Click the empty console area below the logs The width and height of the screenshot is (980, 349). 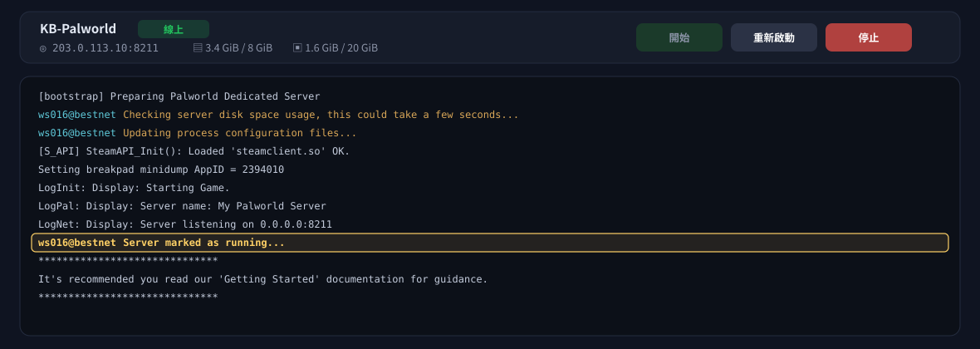490,317
